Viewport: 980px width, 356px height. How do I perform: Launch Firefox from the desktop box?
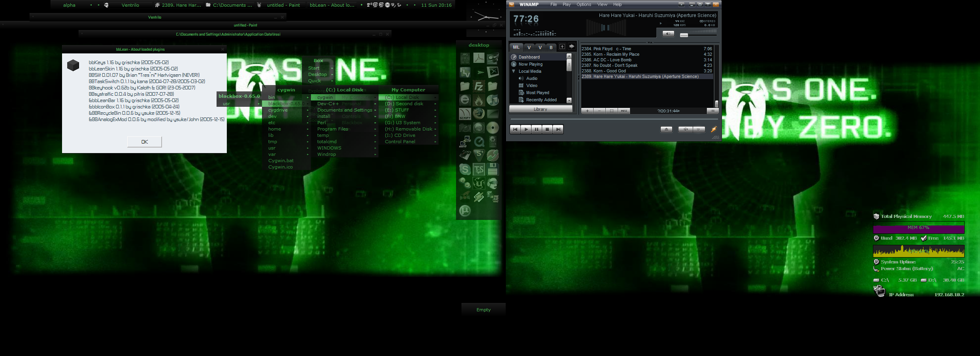point(479,114)
